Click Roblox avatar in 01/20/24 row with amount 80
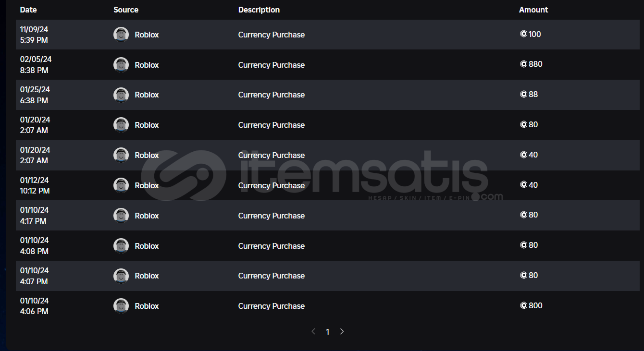 click(x=121, y=125)
